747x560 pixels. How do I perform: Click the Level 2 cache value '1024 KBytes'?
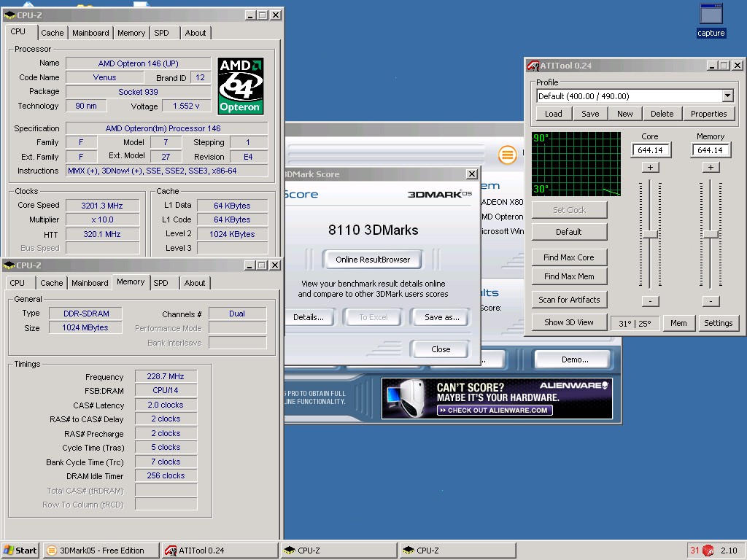point(232,234)
